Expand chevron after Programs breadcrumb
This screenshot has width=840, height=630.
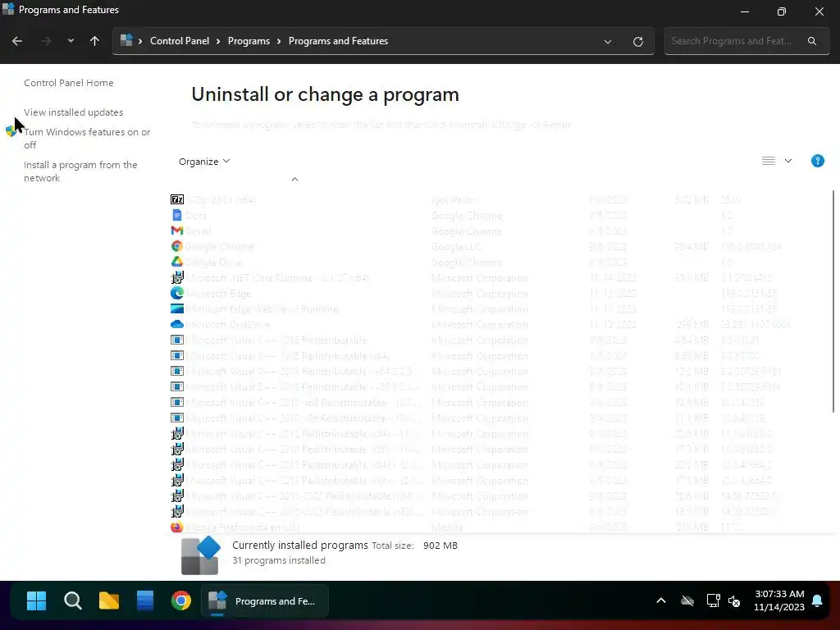pyautogui.click(x=279, y=41)
